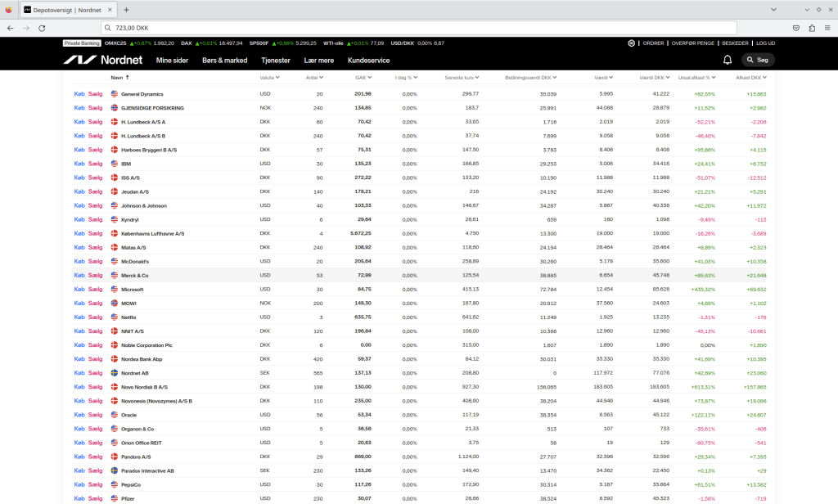Image resolution: width=838 pixels, height=504 pixels.
Task: Open the Mine sider menu
Action: (172, 60)
